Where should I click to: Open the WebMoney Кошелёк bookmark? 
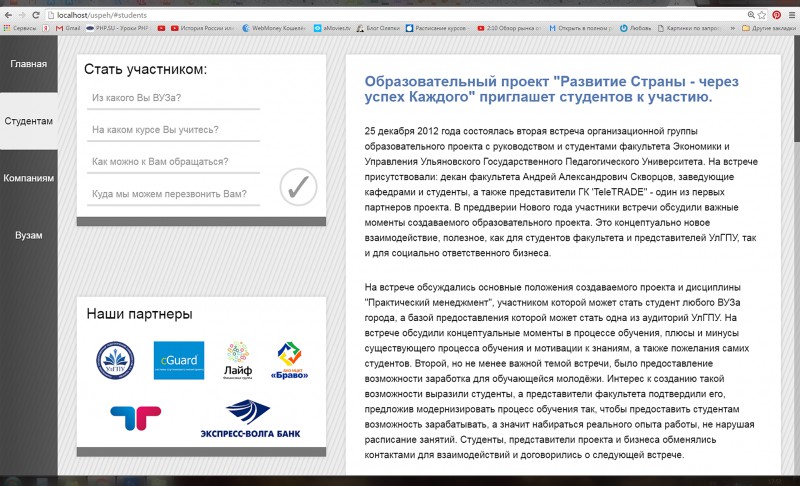(x=274, y=28)
